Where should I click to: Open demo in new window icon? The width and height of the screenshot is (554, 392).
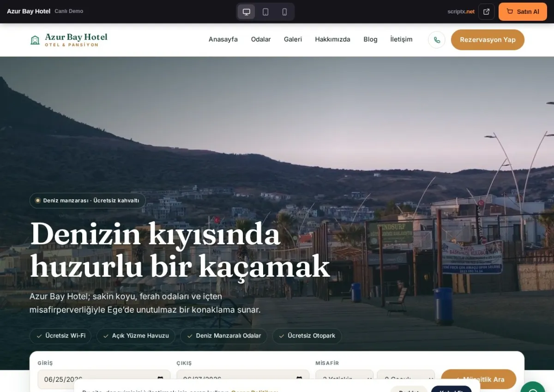(x=486, y=12)
